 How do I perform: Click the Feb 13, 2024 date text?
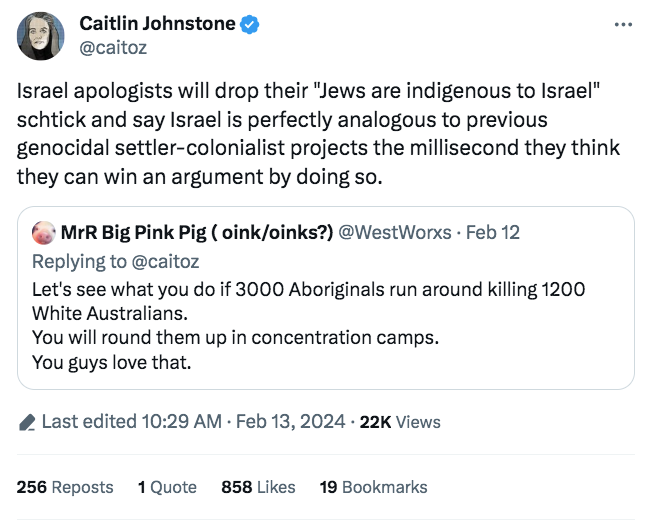pyautogui.click(x=290, y=422)
